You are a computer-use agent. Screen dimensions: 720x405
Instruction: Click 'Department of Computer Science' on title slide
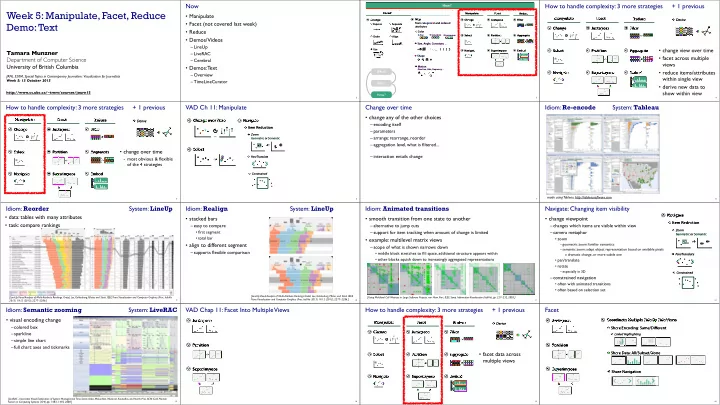46,60
